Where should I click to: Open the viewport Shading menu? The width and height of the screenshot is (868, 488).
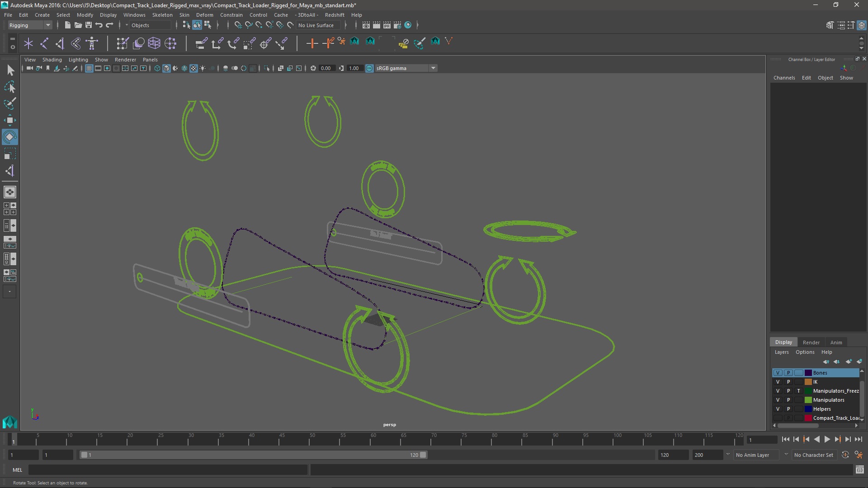pyautogui.click(x=52, y=60)
